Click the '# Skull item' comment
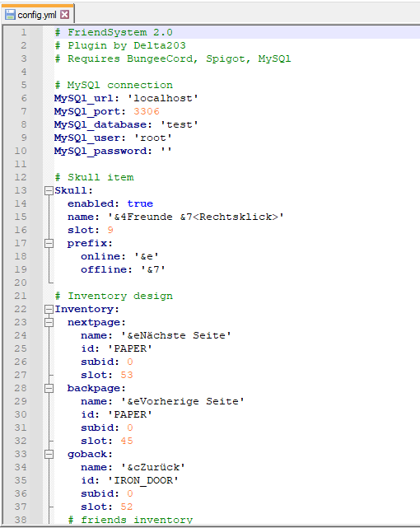Screen dimensions: 420x528 pos(94,177)
